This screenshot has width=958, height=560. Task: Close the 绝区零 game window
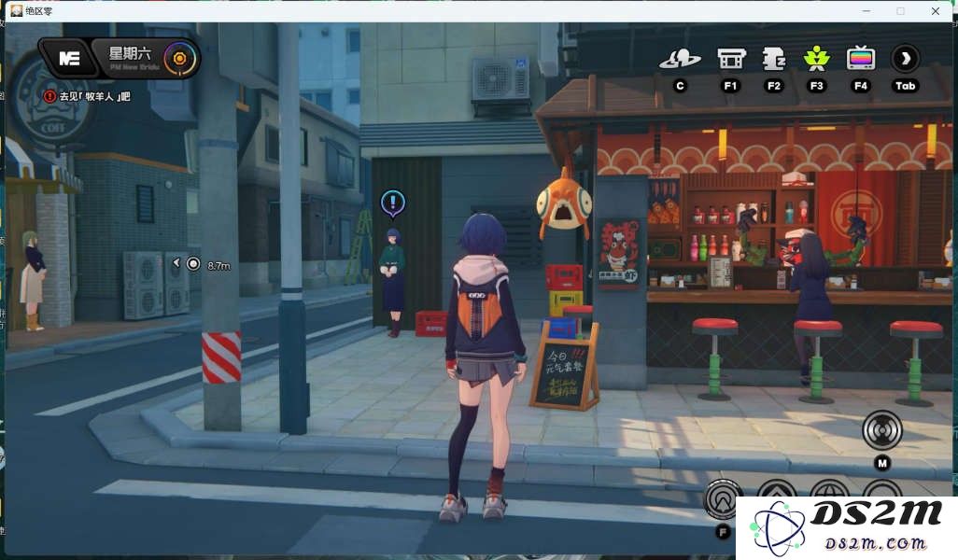936,11
